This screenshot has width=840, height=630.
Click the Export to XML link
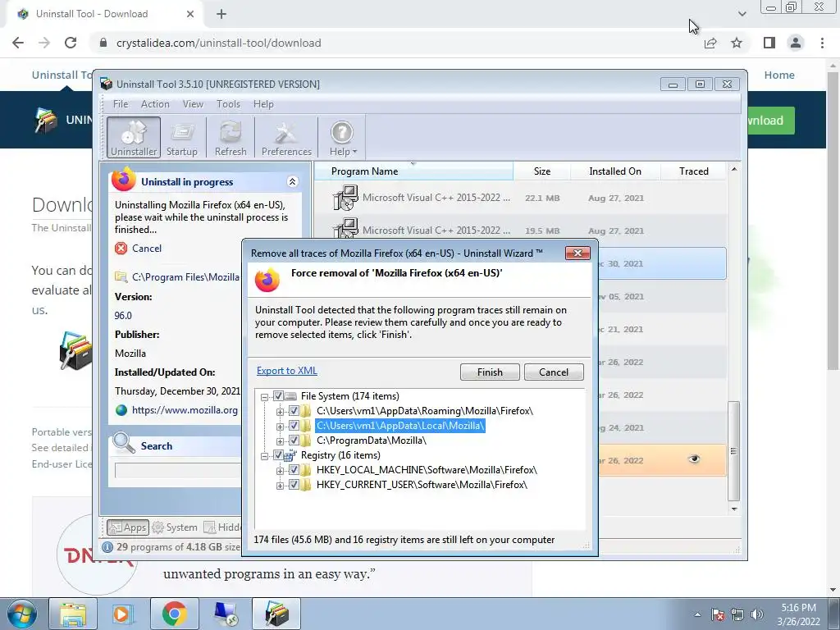pos(286,371)
